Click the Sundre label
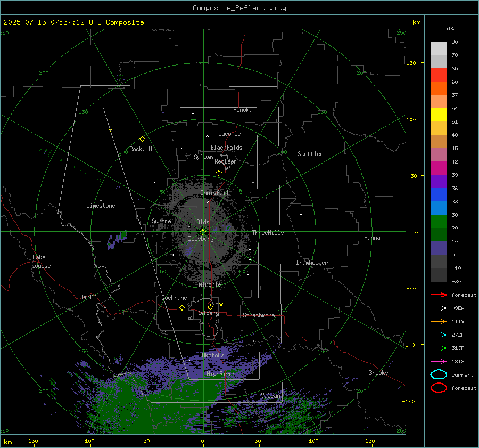The height and width of the screenshot is (448, 479). pos(161,221)
